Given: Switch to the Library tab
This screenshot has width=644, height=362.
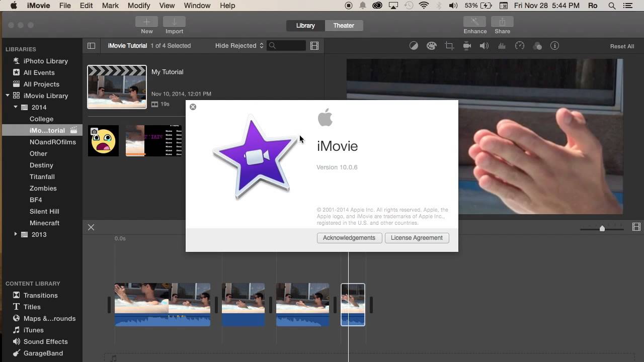Looking at the screenshot, I should coord(305,26).
